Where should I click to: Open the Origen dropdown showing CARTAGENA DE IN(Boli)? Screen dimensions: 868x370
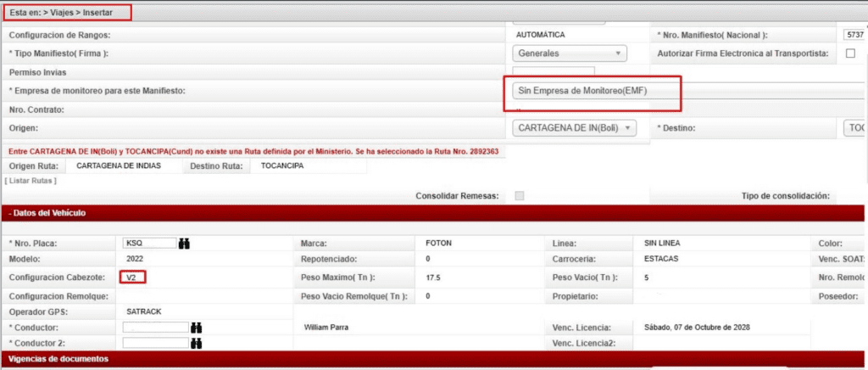[x=574, y=127]
